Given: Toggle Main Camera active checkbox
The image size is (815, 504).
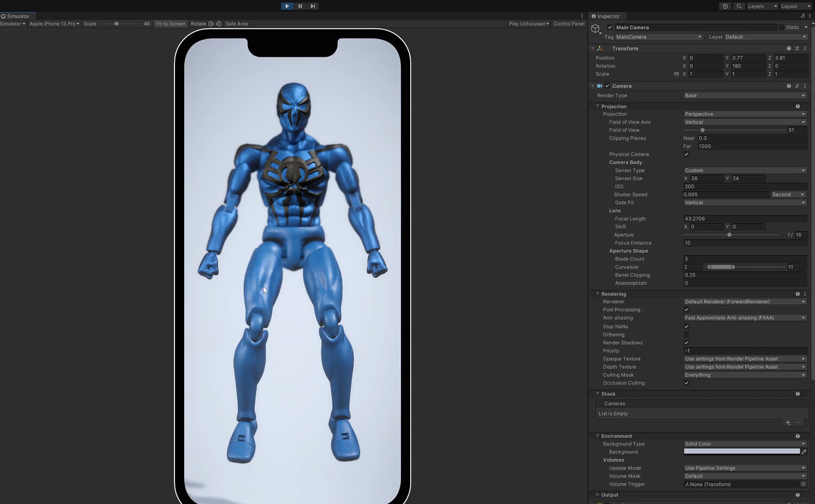Looking at the screenshot, I should [610, 28].
